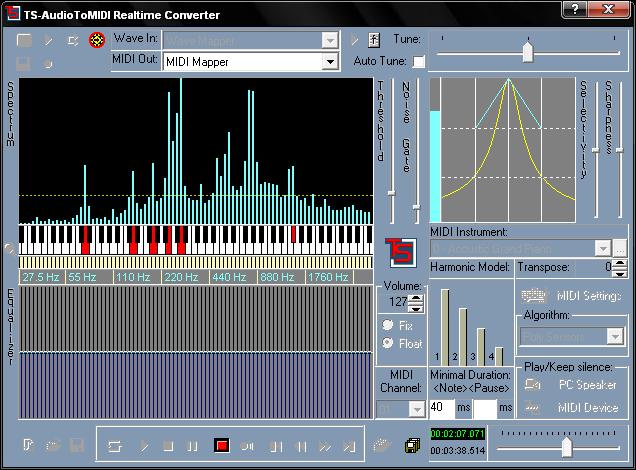
Task: Click the Note minimal duration field showing 40
Action: 442,408
